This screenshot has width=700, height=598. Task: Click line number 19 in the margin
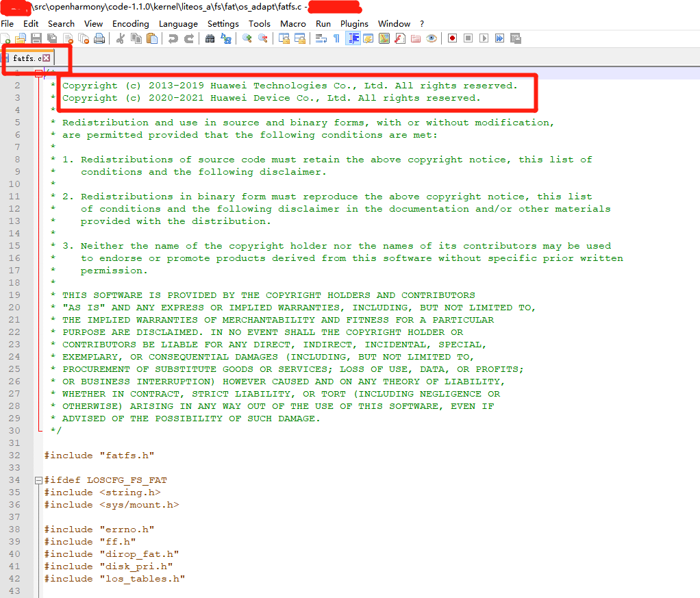click(14, 295)
